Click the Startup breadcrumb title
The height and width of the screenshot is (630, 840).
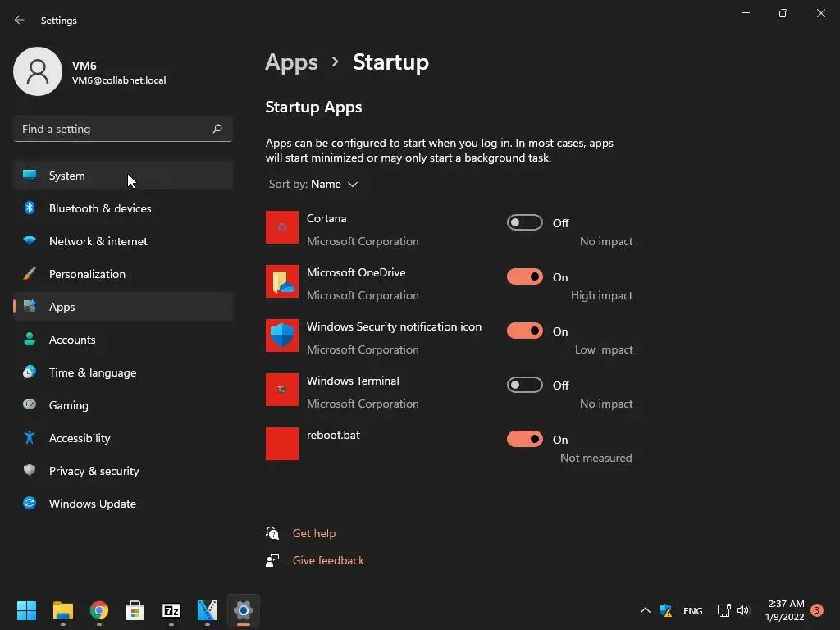390,62
